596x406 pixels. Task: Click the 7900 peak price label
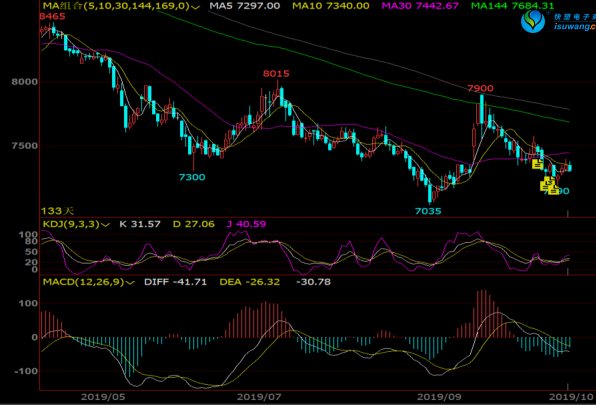(480, 89)
